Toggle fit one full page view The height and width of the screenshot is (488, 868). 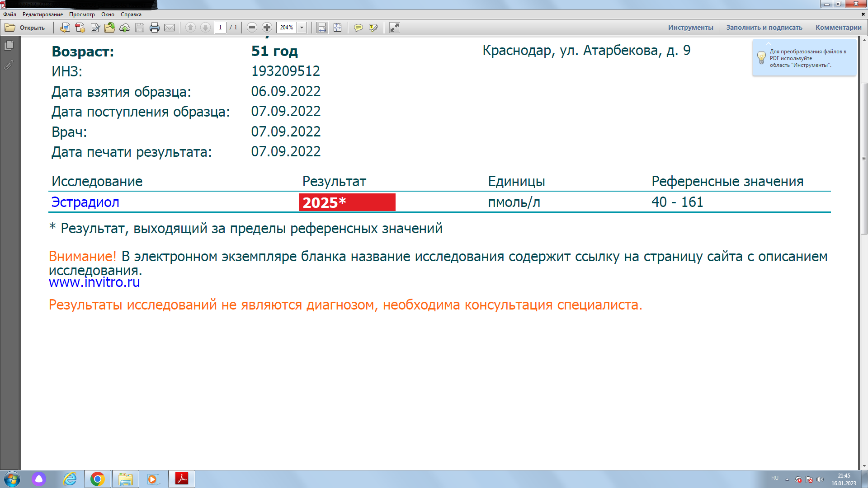pyautogui.click(x=337, y=28)
